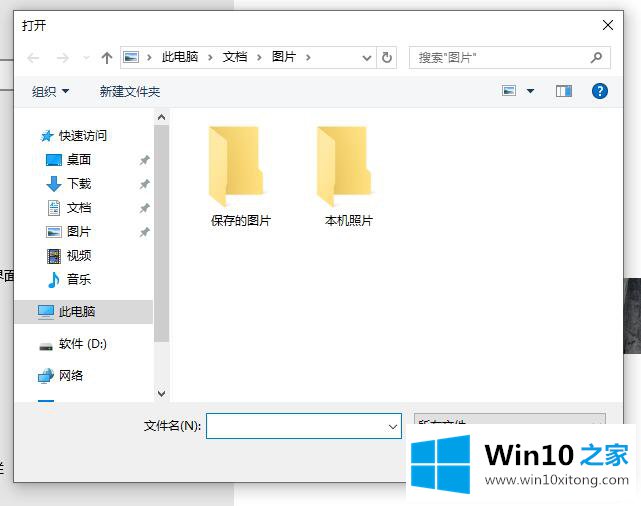This screenshot has width=641, height=506.
Task: Click the pin icon next to 下载
Action: click(x=144, y=184)
